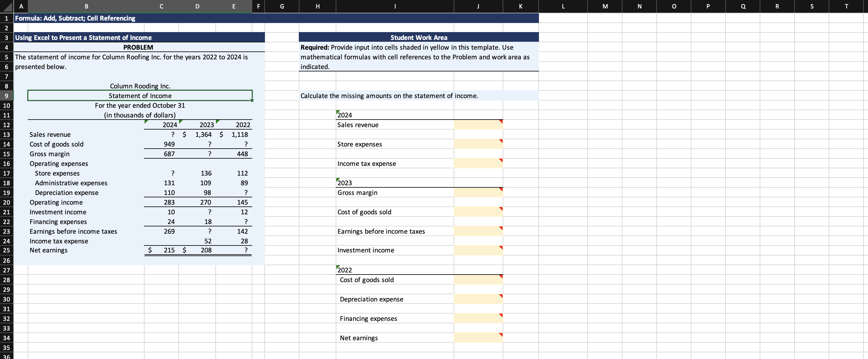Screen dimensions: 868x359
Task: Click the 2023 Net earnings value 208
Action: (206, 250)
